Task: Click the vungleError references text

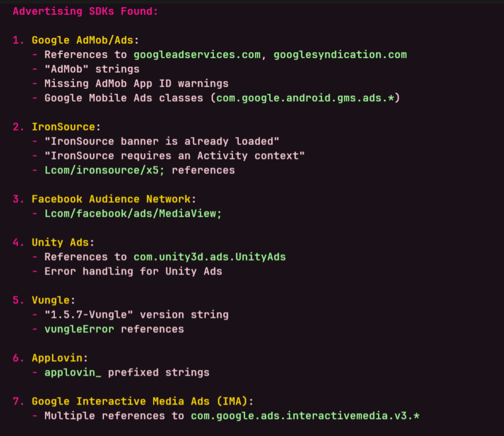Action: [114, 329]
